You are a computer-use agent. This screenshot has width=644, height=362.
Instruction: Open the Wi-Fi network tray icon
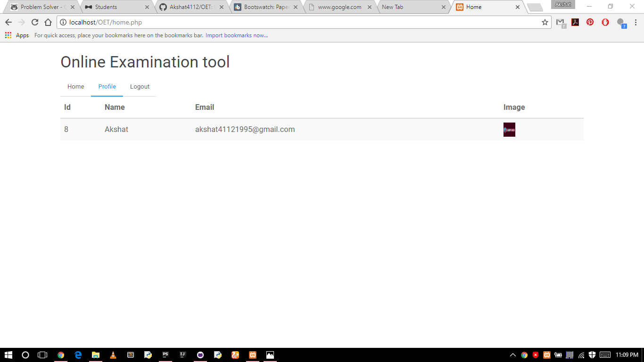(581, 355)
